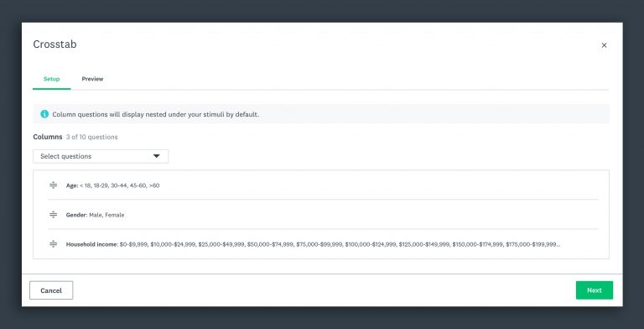Click the Crosstab dialog title
Image resolution: width=644 pixels, height=329 pixels.
pos(55,44)
